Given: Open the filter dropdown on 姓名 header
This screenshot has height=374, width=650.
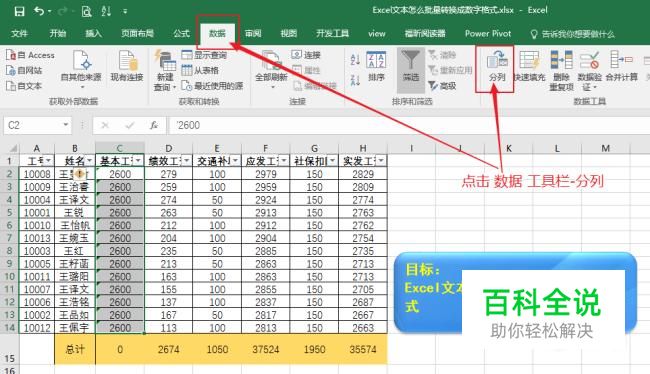Looking at the screenshot, I should tap(89, 161).
